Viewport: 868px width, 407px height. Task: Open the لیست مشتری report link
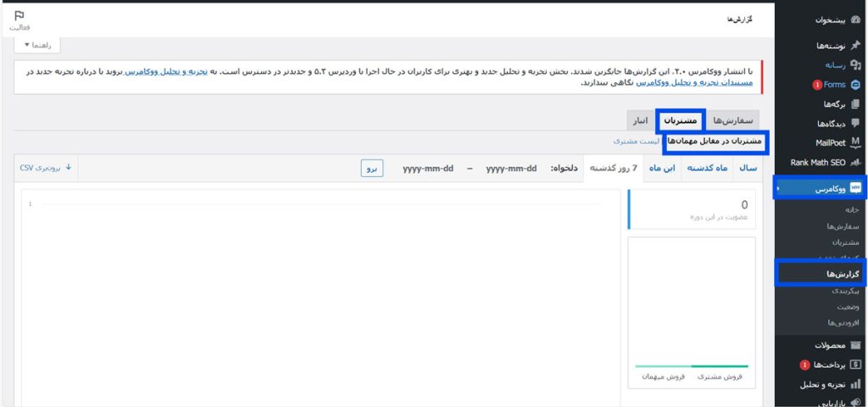637,142
